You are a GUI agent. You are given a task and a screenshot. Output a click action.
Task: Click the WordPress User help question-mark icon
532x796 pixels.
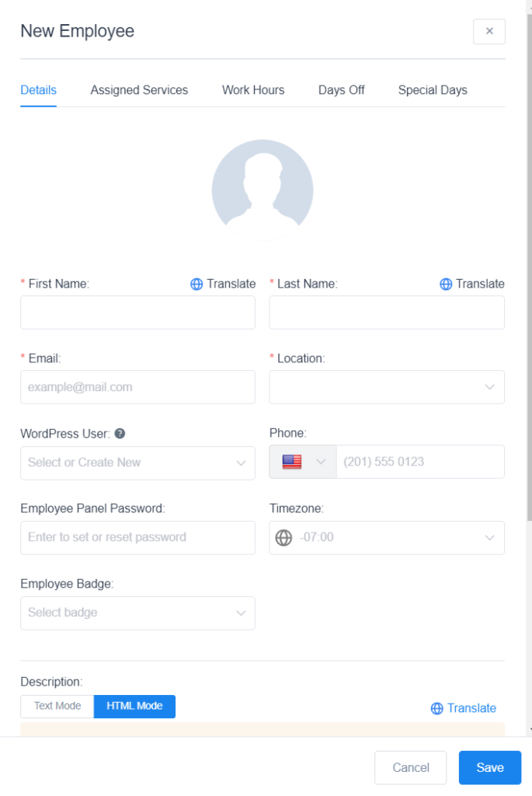click(120, 434)
